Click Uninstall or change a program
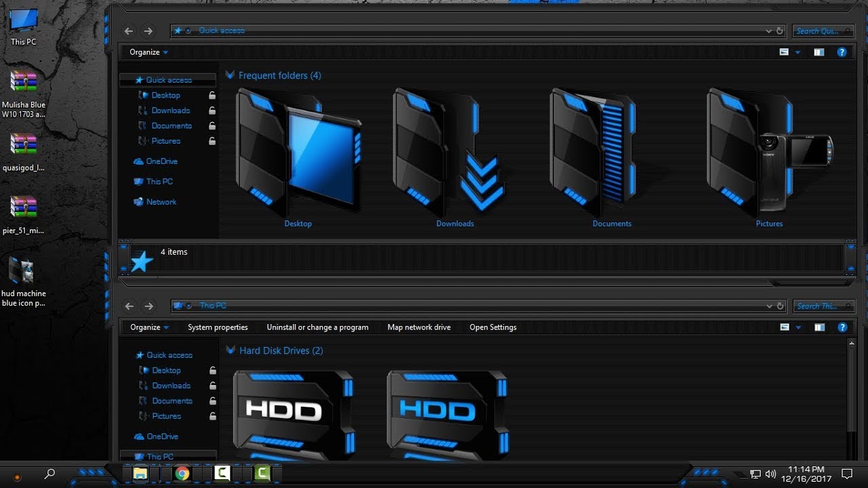This screenshot has height=488, width=868. [x=317, y=327]
